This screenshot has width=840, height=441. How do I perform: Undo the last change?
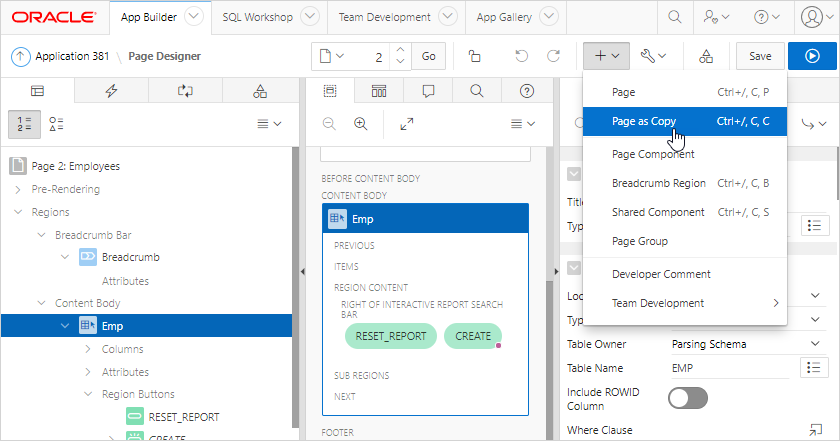point(521,56)
